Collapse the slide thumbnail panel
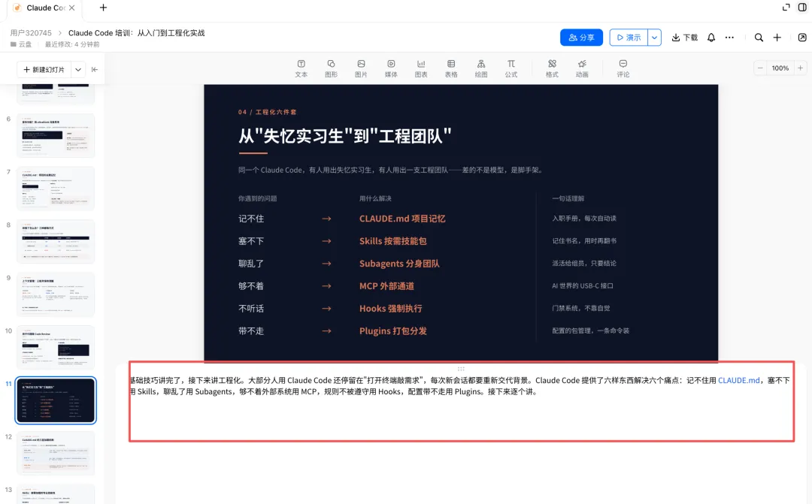The width and height of the screenshot is (812, 504). point(94,69)
